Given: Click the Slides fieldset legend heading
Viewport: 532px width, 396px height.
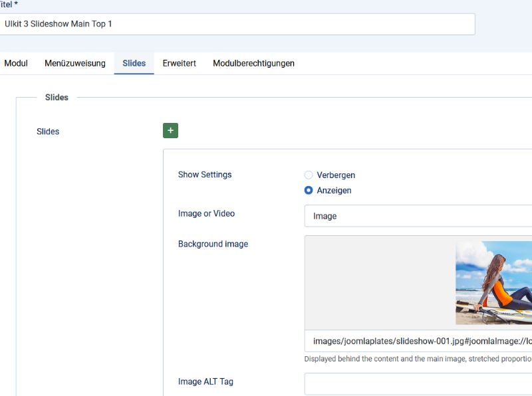Looking at the screenshot, I should tap(57, 98).
